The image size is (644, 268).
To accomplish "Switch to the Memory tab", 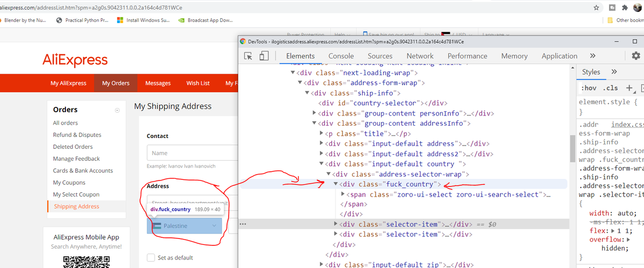I will tap(514, 56).
